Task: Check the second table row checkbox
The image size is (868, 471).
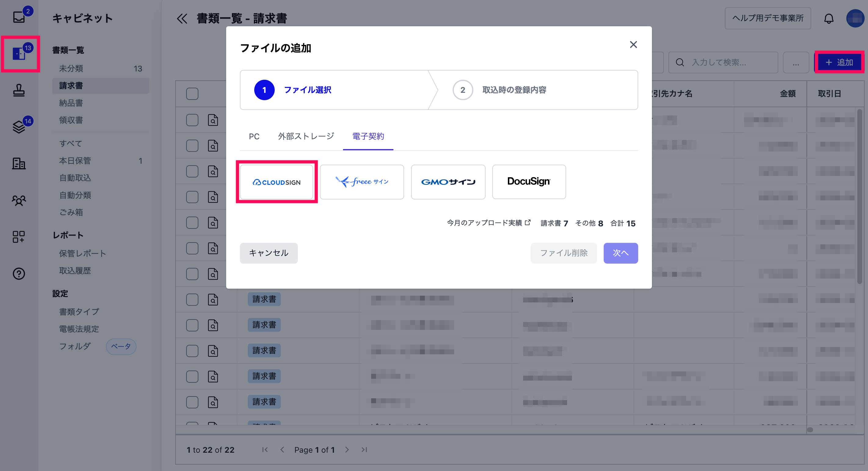Action: 192,146
